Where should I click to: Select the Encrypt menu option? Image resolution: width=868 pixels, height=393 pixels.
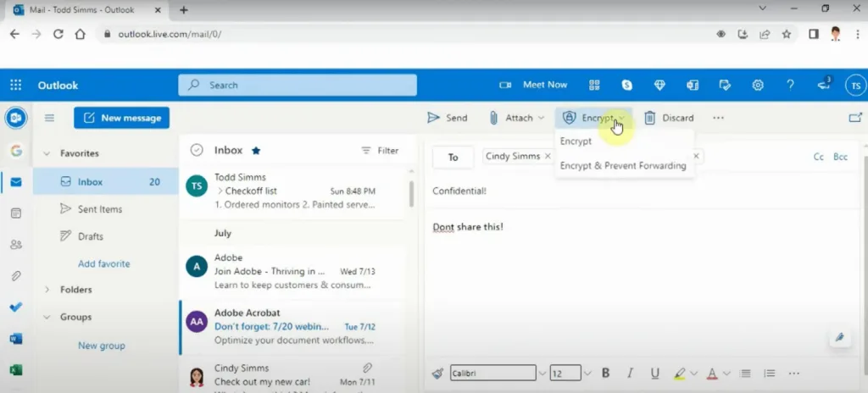[576, 141]
